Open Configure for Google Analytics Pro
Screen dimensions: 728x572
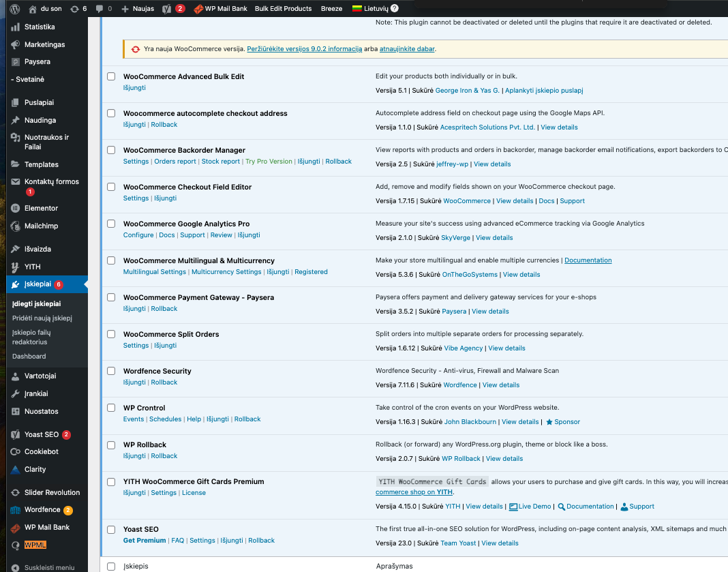point(138,235)
